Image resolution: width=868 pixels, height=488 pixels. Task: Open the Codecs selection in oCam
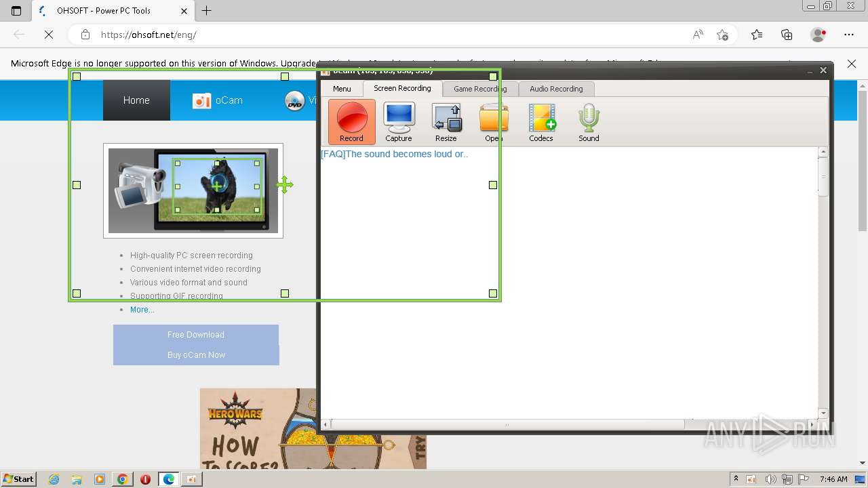coord(541,122)
